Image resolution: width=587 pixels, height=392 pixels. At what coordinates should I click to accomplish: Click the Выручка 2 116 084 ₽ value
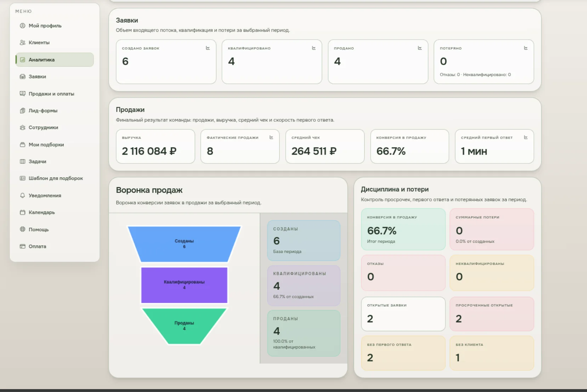point(149,151)
